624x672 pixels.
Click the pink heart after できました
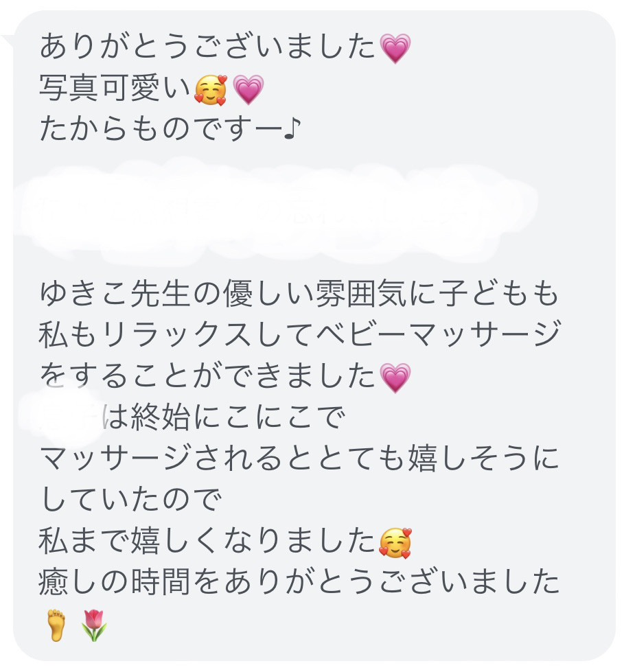(395, 378)
